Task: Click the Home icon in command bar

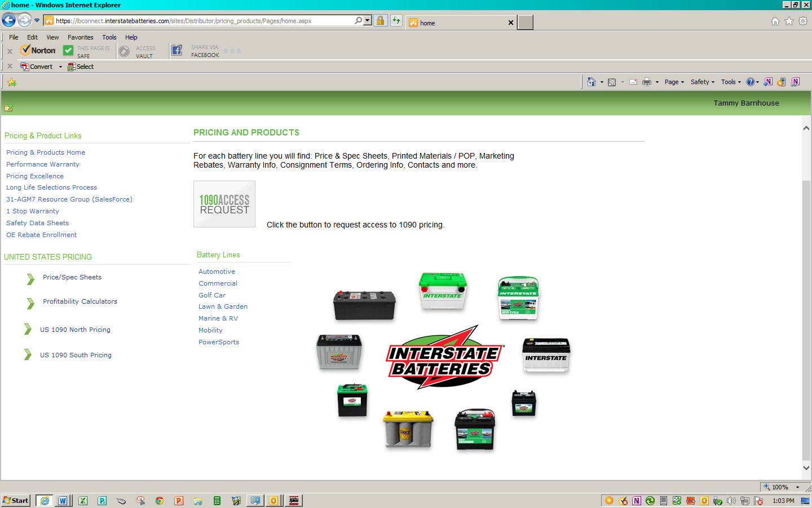Action: (x=591, y=82)
